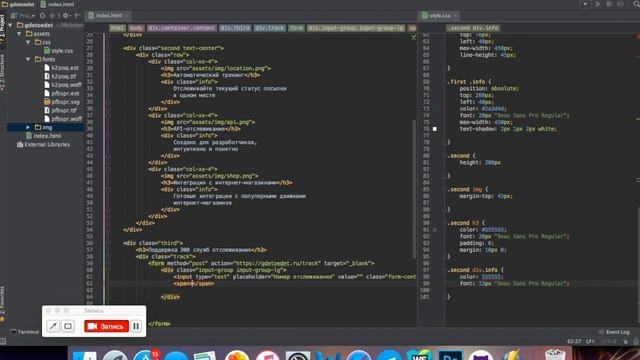Collapse the css folder arrow

[28, 42]
